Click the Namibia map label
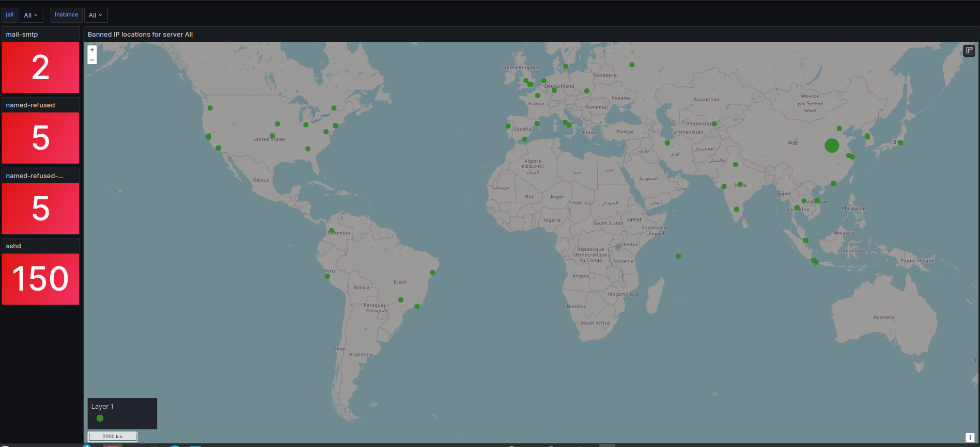Viewport: 980px width, 447px height. point(577,307)
